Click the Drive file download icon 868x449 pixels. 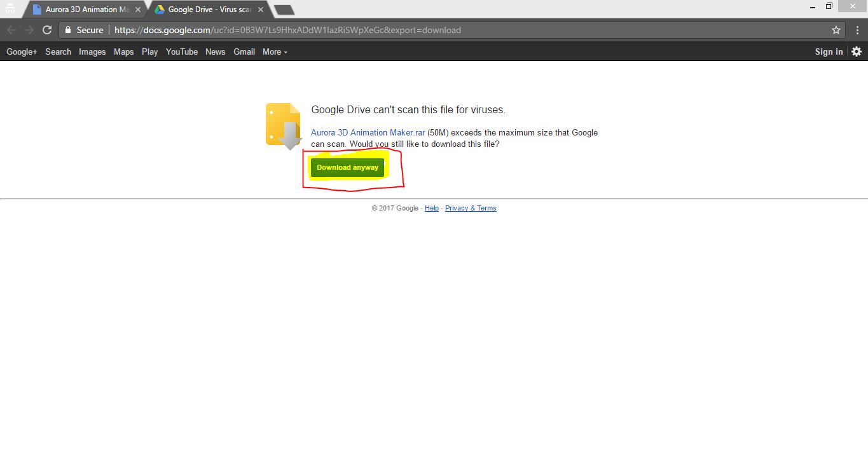[x=284, y=126]
